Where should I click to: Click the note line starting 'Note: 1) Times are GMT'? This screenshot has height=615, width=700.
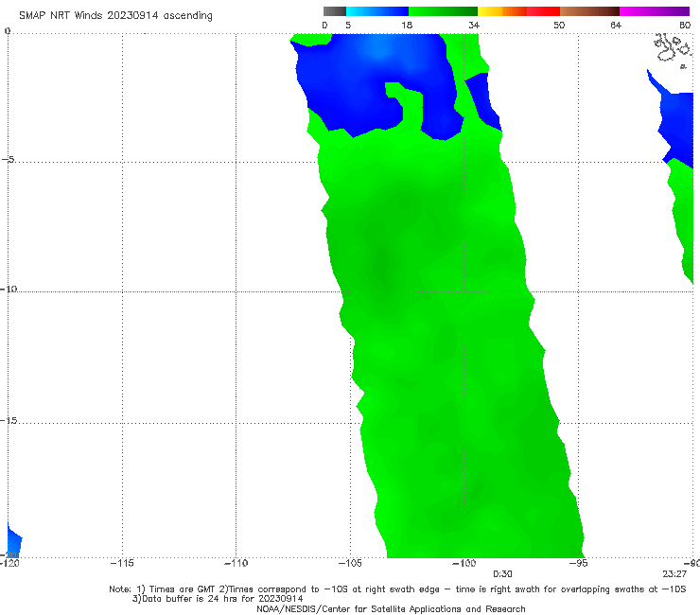pos(397,589)
